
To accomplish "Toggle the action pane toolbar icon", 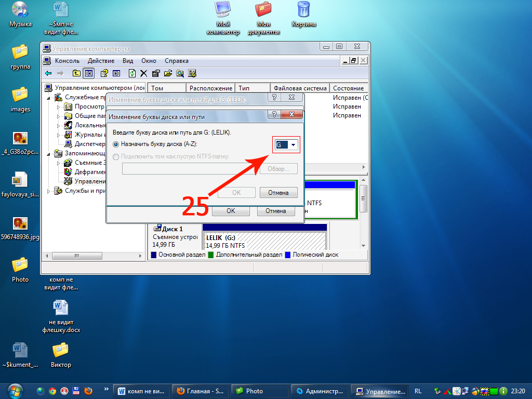I will pos(116,73).
